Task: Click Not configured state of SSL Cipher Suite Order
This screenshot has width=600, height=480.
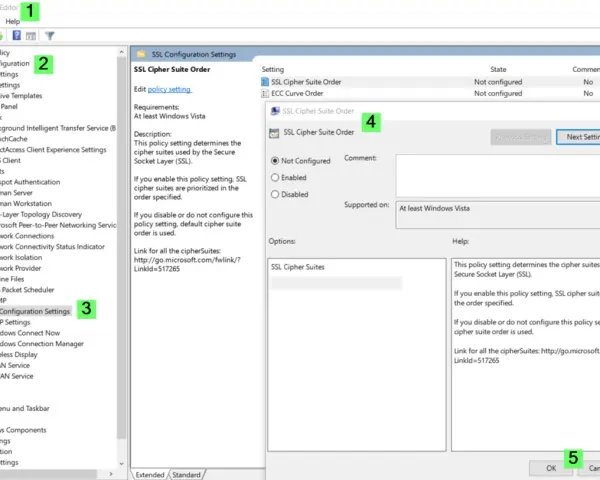Action: (498, 82)
